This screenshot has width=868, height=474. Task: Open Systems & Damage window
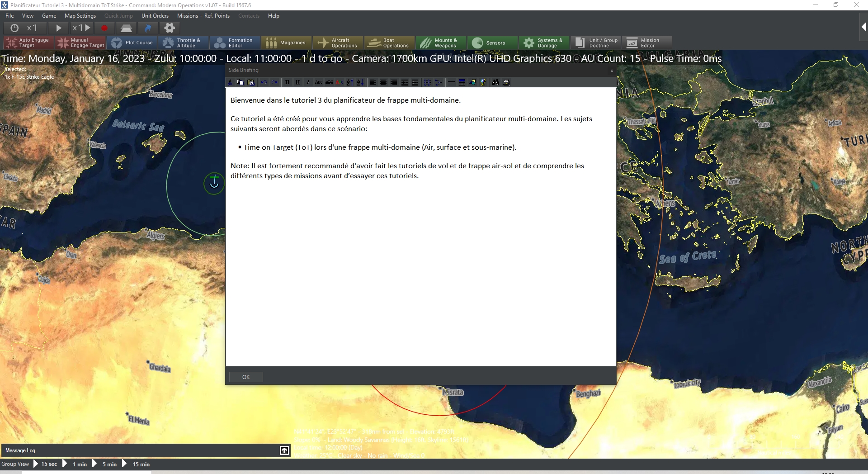(x=544, y=43)
